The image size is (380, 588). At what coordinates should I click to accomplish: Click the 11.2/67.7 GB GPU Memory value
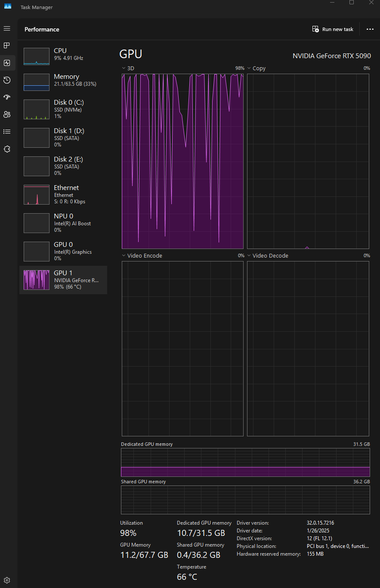[x=144, y=555]
